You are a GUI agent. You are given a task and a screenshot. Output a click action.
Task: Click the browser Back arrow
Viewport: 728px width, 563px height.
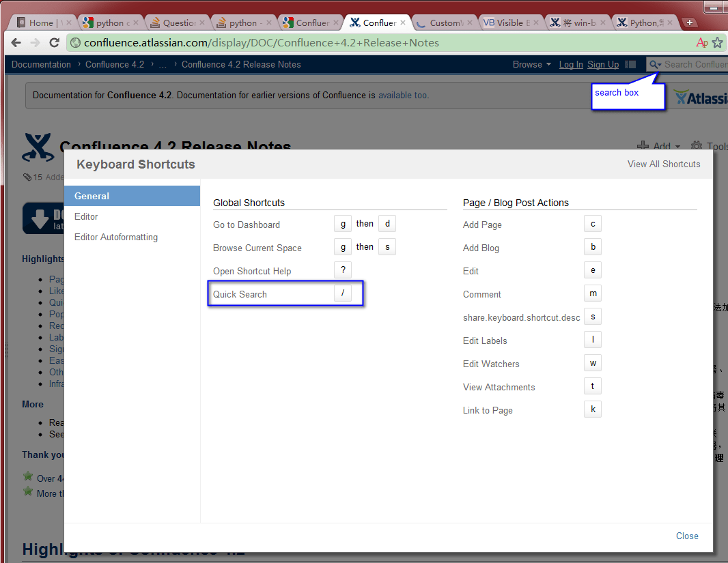(x=16, y=43)
